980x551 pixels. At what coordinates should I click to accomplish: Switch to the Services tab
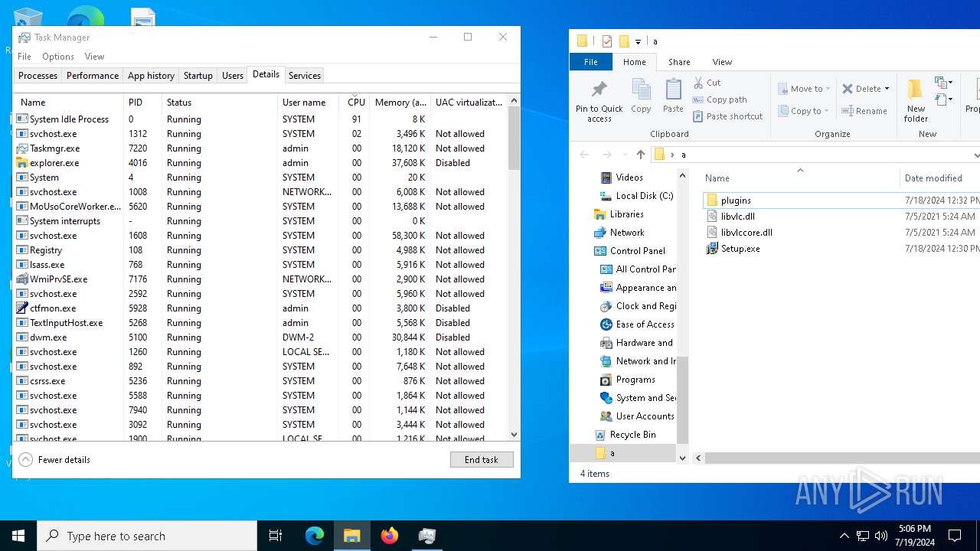(x=304, y=76)
